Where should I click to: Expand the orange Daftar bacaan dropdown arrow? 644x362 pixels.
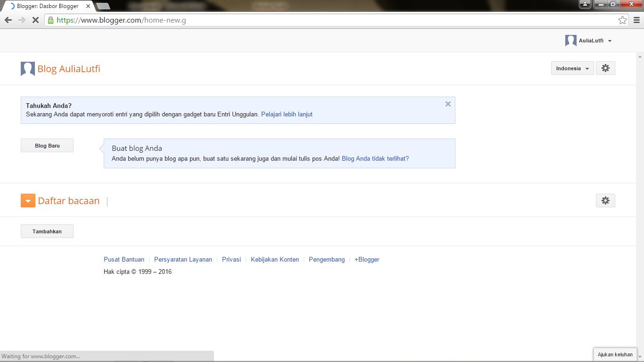pyautogui.click(x=28, y=201)
